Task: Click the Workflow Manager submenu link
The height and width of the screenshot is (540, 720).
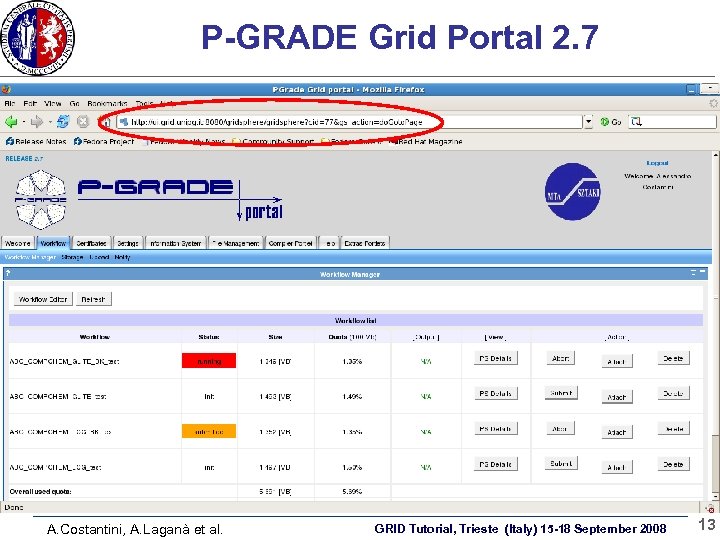Action: coord(30,257)
